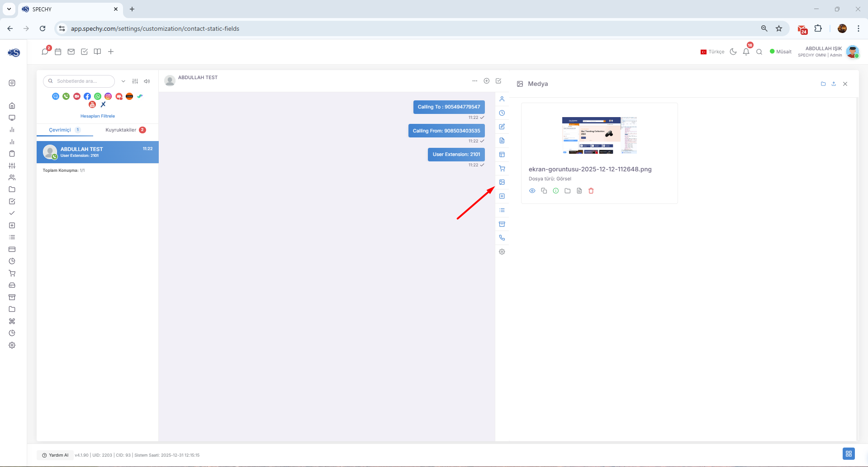Image resolution: width=868 pixels, height=467 pixels.
Task: Open history clock icon in chat side strip
Action: click(502, 113)
